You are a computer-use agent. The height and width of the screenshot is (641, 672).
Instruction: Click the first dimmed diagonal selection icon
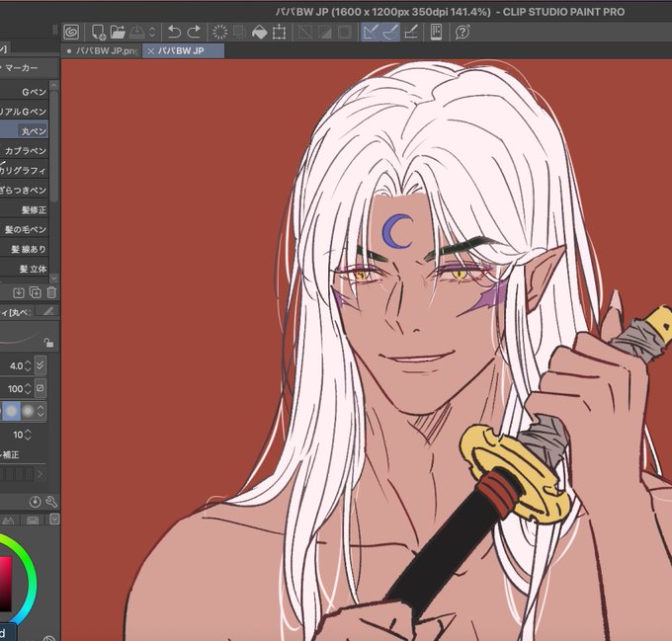point(305,33)
